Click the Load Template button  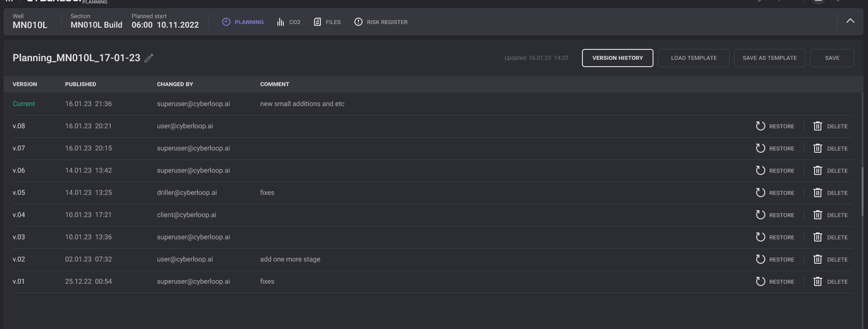tap(693, 58)
